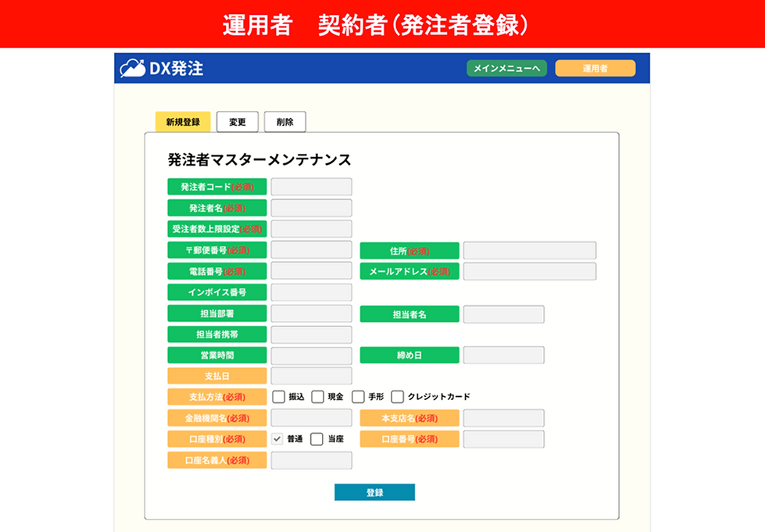765x532 pixels.
Task: Uncheck the 普通 account type checkbox
Action: [x=277, y=439]
